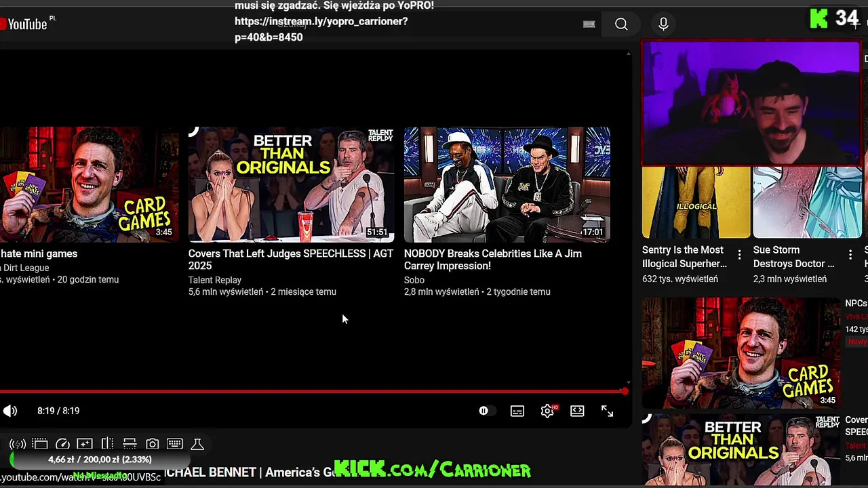This screenshot has width=868, height=488.
Task: Click the instream.ly yopro_carrioner link overlay
Action: click(x=321, y=29)
